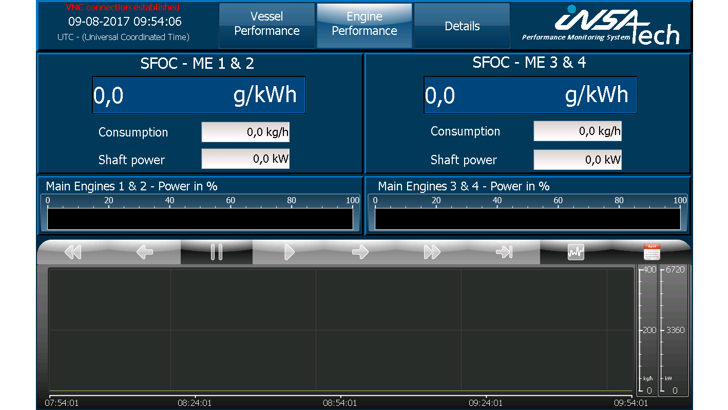This screenshot has height=410, width=728.
Task: Click the Main Engines 1 & 2 power bar
Action: coord(200,219)
